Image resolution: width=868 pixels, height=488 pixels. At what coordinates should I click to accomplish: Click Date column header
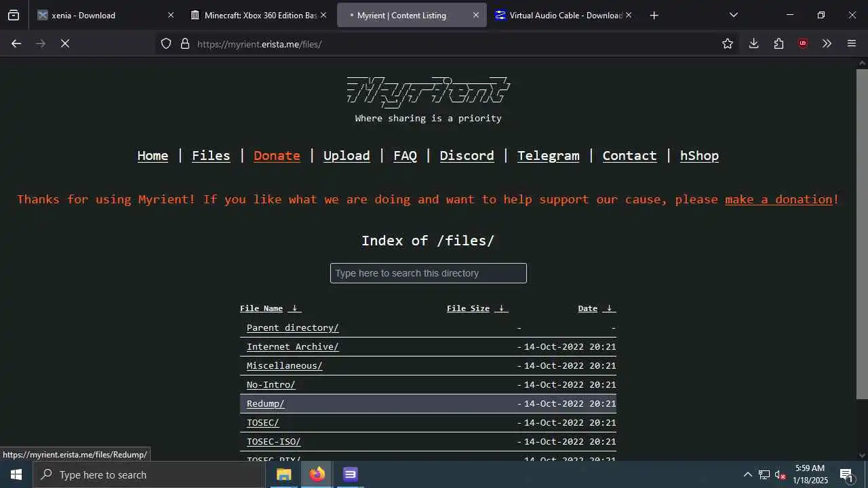(587, 308)
